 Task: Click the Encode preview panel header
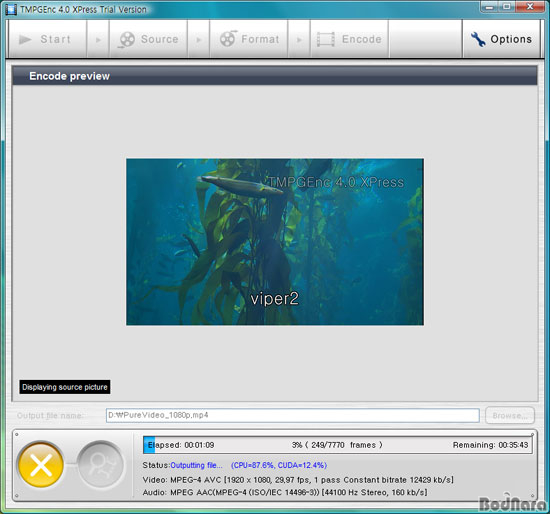coord(275,76)
